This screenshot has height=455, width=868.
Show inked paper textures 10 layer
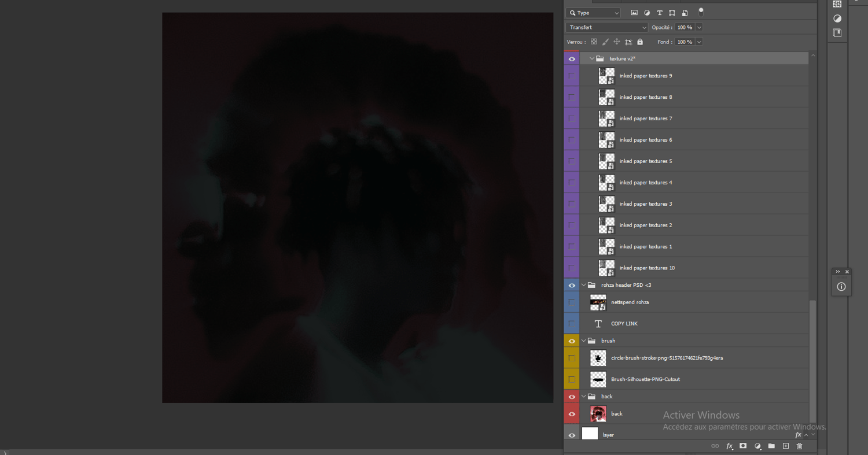click(572, 268)
